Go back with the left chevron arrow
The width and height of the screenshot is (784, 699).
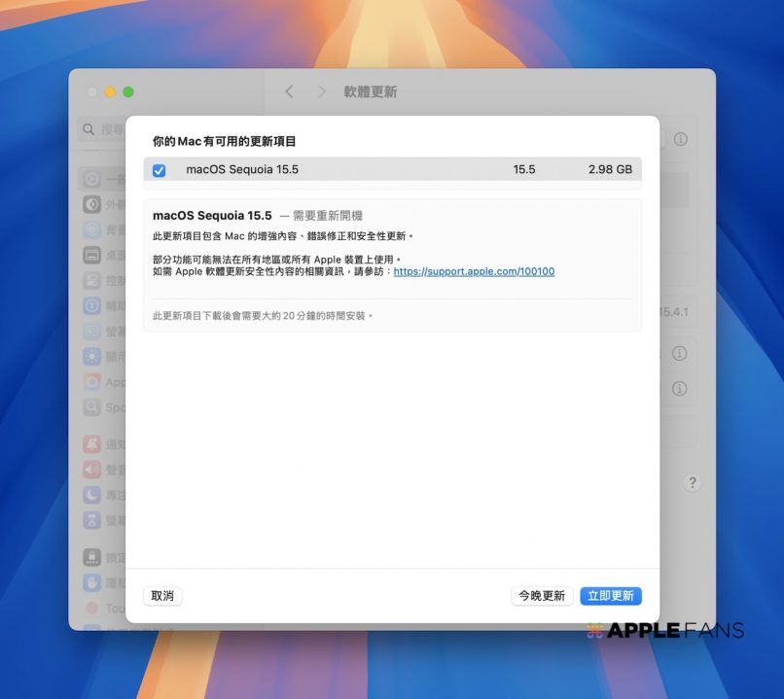click(x=289, y=91)
